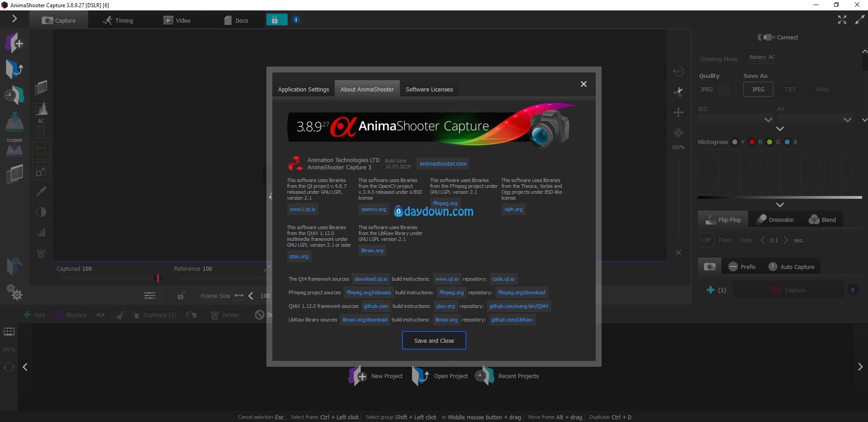The width and height of the screenshot is (868, 422).
Task: Open the animashooter.com link
Action: tap(443, 164)
